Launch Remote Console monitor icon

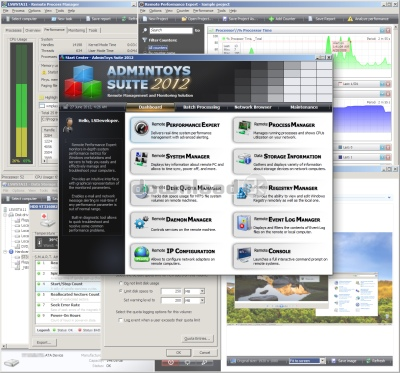click(244, 254)
